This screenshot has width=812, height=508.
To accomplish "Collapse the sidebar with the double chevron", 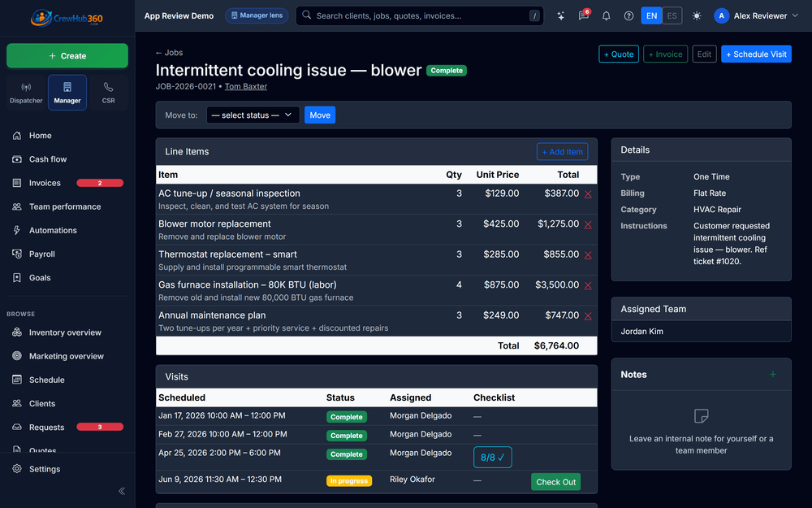I will tap(122, 491).
